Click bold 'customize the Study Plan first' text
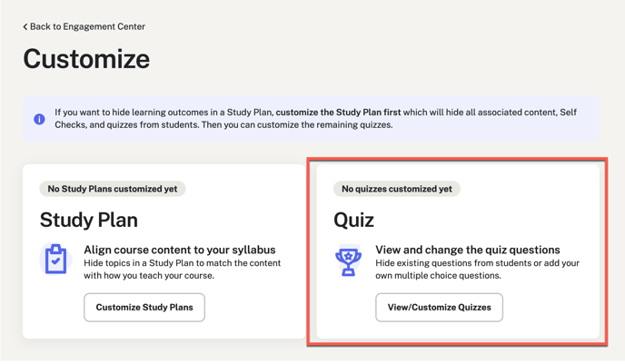The image size is (625, 364). (x=339, y=113)
